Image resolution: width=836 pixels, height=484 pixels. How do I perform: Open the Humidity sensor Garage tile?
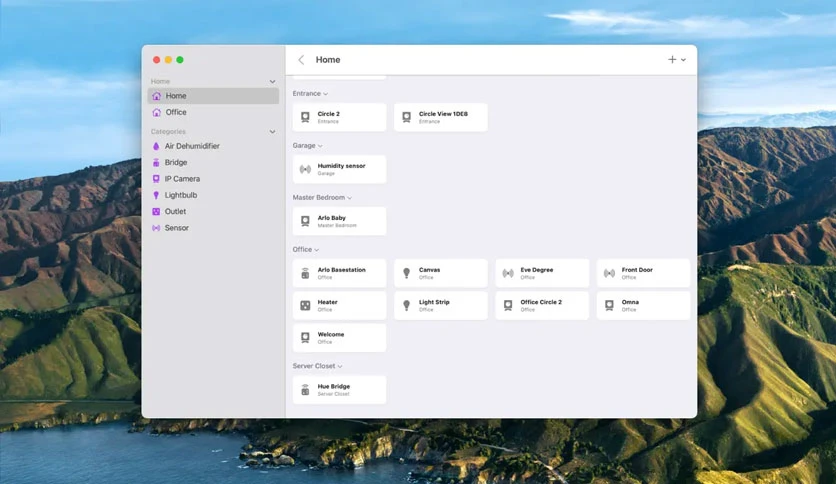339,169
